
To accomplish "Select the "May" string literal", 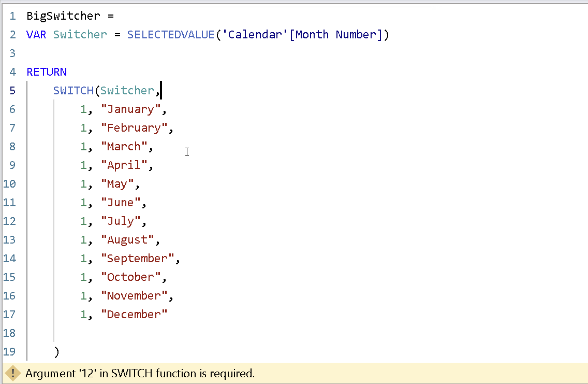I will 118,183.
